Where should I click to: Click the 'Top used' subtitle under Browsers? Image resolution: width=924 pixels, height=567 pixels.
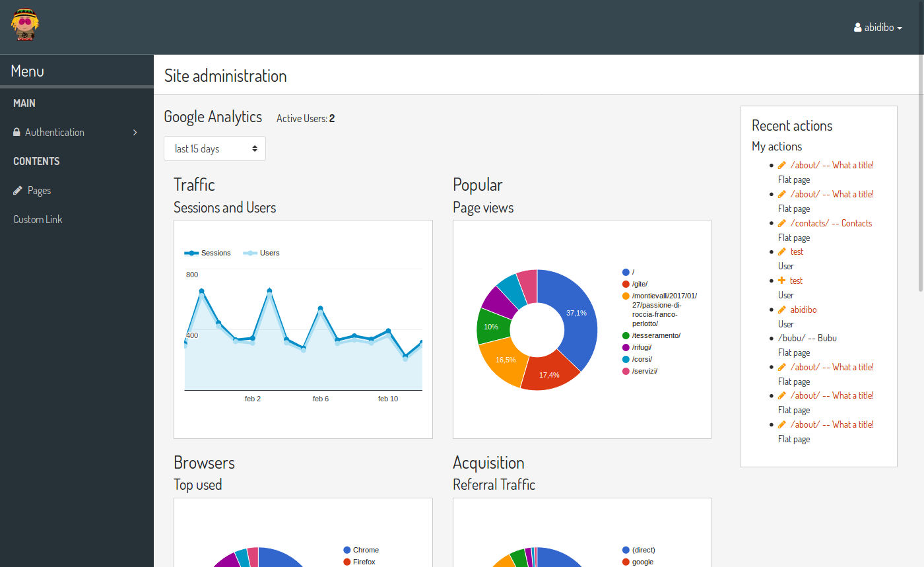tap(198, 484)
